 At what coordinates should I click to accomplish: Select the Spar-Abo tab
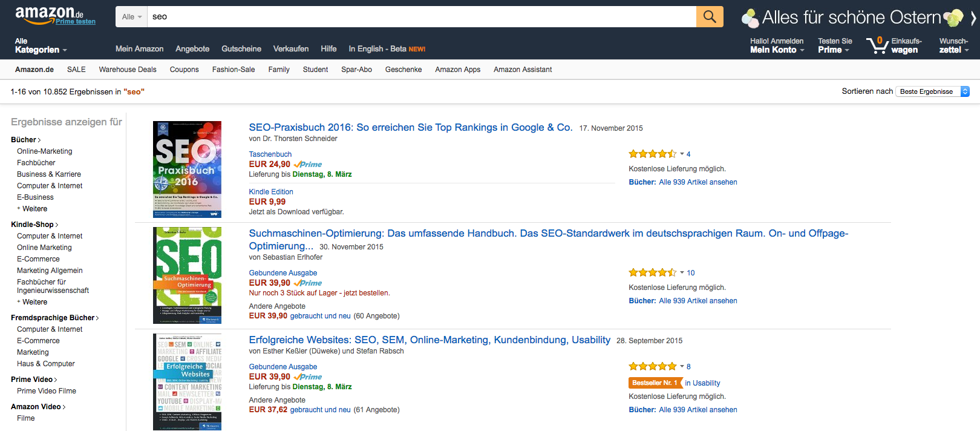pos(356,70)
